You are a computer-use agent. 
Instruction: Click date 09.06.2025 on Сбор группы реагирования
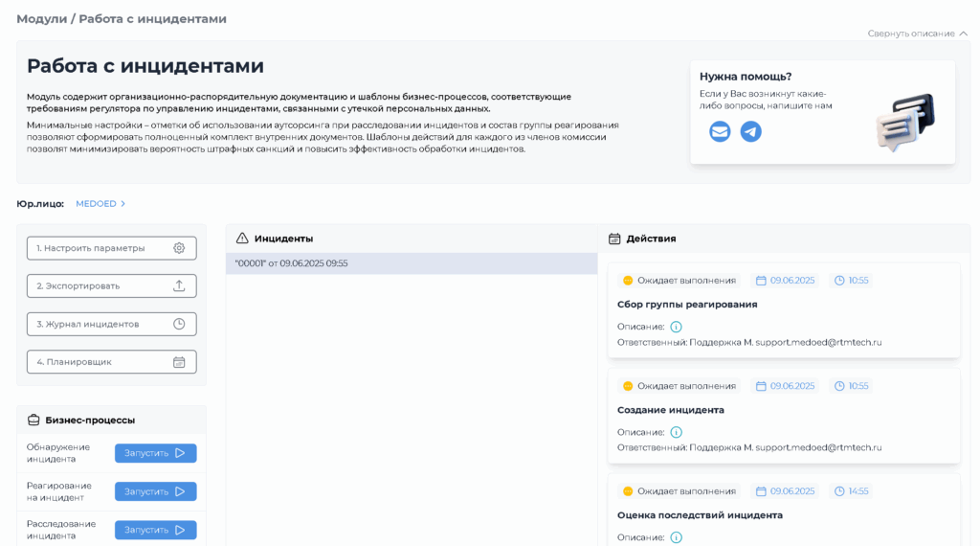(791, 281)
